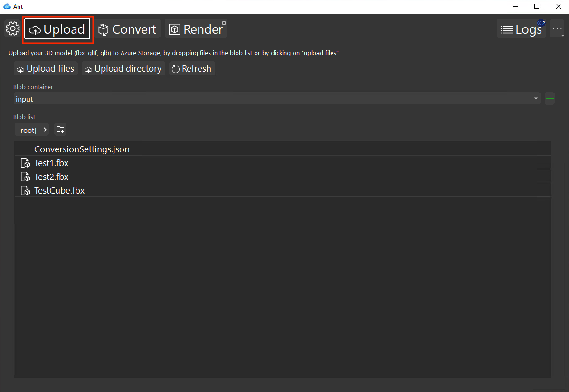Screen dimensions: 569x392
Task: Minimize the Arrt window
Action: point(515,7)
